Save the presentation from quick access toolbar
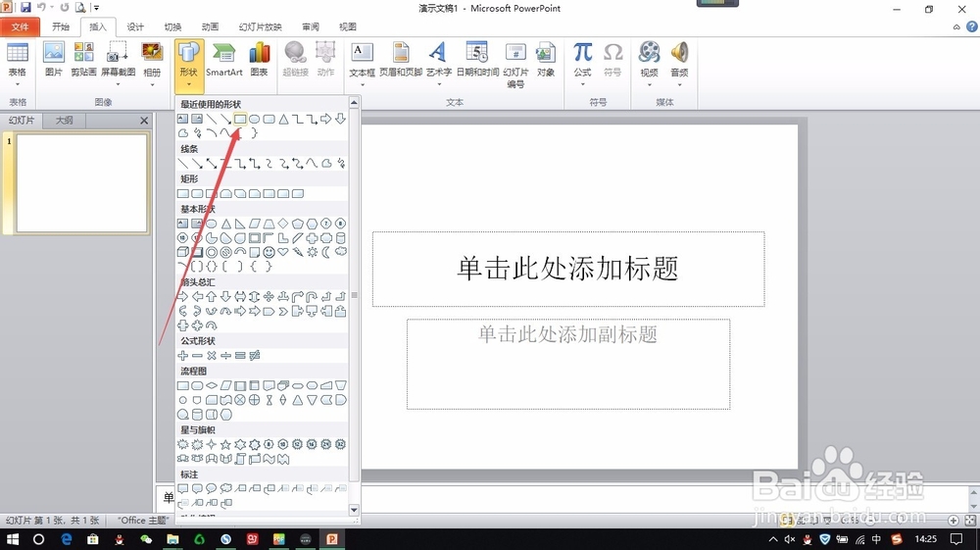The width and height of the screenshot is (980, 550). pos(25,8)
